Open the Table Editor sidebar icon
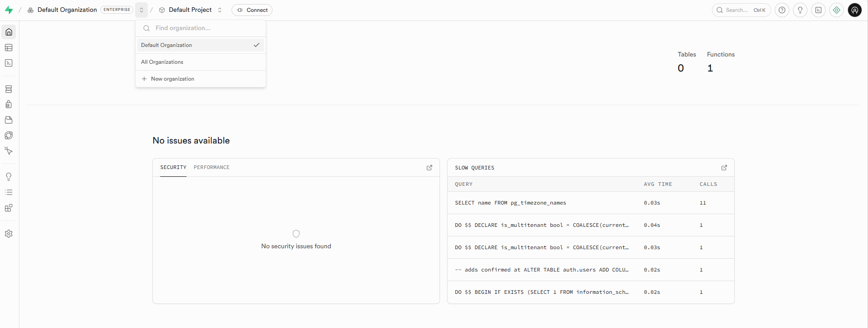Viewport: 868px width, 328px height. coord(9,48)
